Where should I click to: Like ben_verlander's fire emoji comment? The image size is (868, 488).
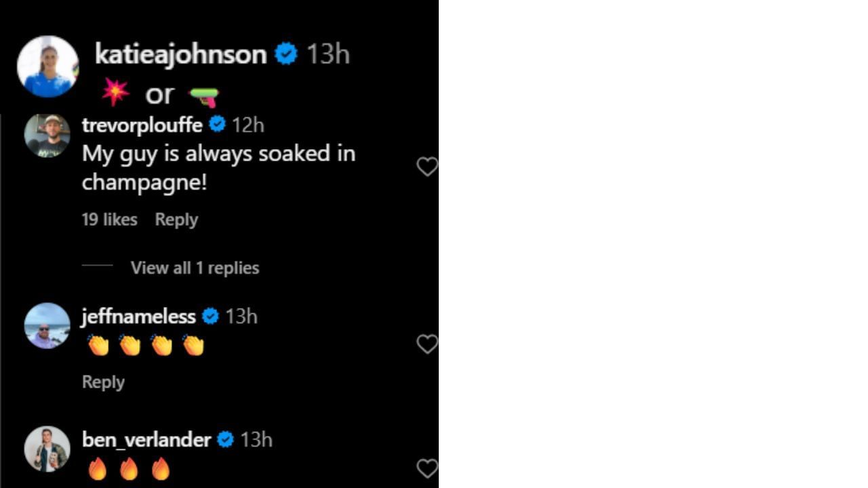427,468
